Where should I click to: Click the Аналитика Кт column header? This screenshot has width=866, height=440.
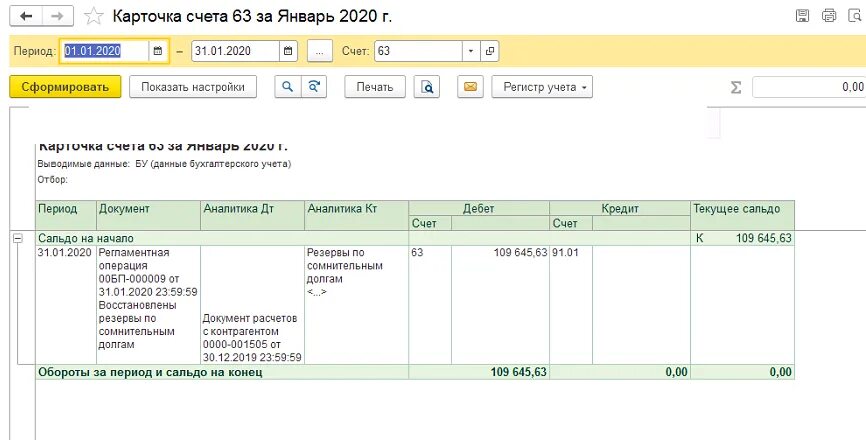[x=356, y=215]
